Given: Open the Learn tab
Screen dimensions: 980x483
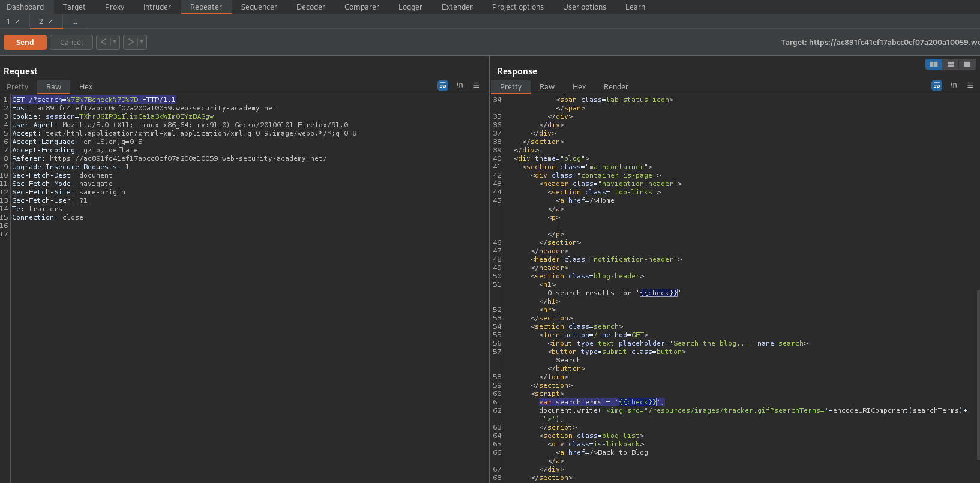Looking at the screenshot, I should [x=635, y=7].
